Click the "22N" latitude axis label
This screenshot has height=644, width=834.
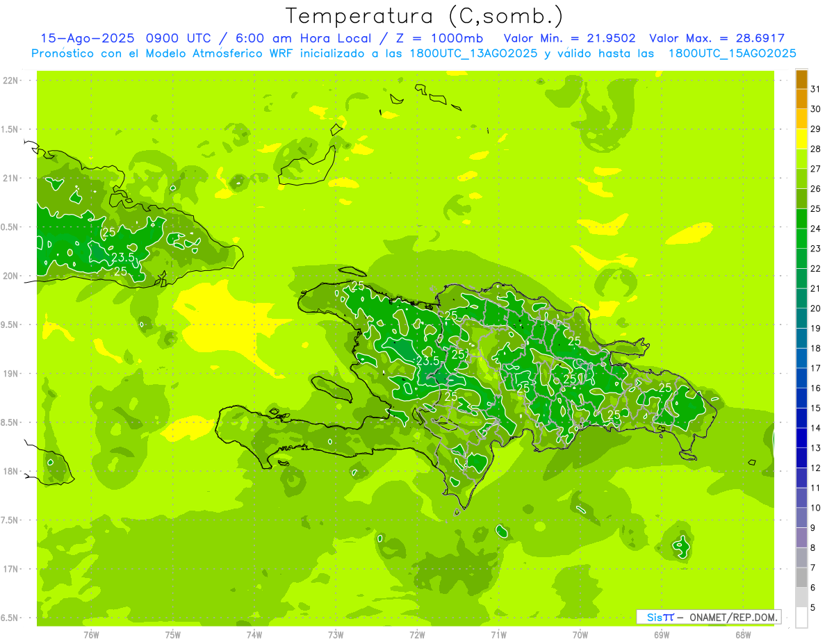(x=11, y=81)
